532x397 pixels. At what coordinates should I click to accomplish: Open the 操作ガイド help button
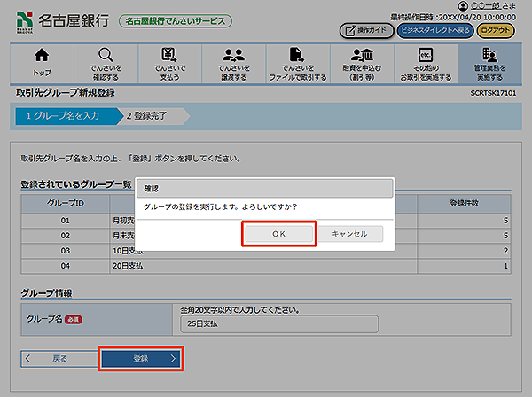[364, 31]
